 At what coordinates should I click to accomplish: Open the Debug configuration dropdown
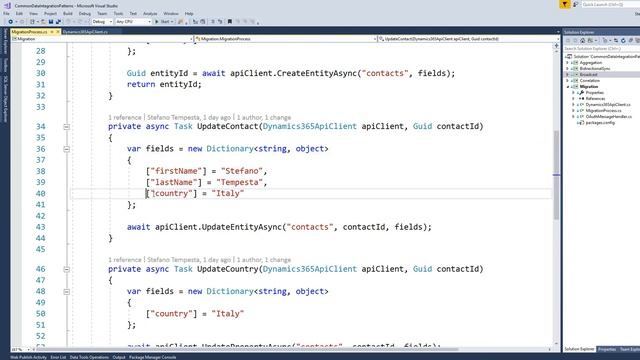102,22
